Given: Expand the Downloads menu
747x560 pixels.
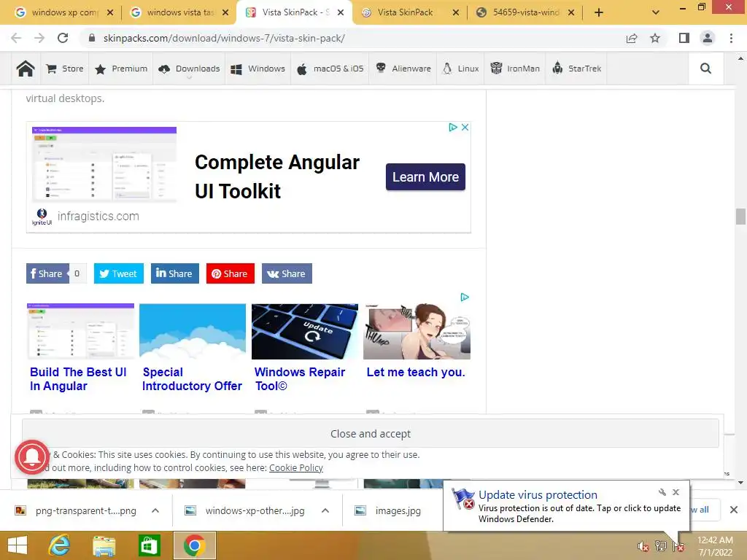Looking at the screenshot, I should pyautogui.click(x=189, y=69).
